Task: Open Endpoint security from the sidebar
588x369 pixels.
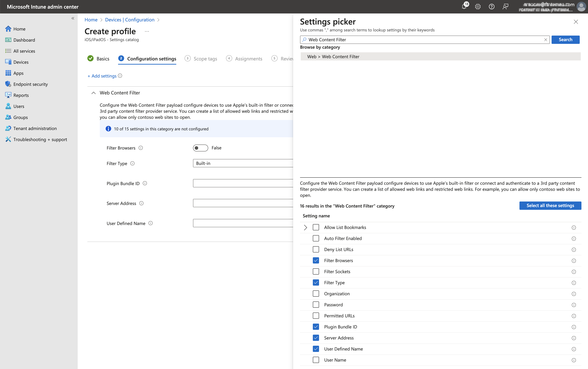Action: (31, 84)
